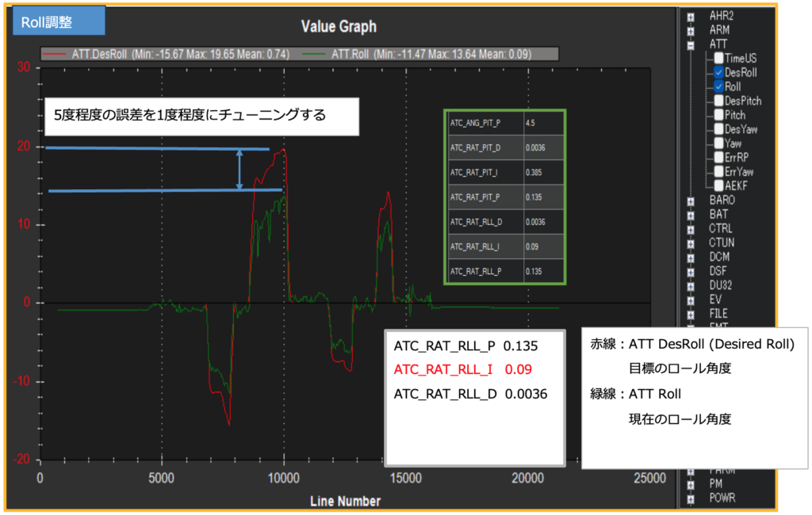Image resolution: width=812 pixels, height=515 pixels.
Task: Expand the FILE tree node
Action: click(691, 315)
